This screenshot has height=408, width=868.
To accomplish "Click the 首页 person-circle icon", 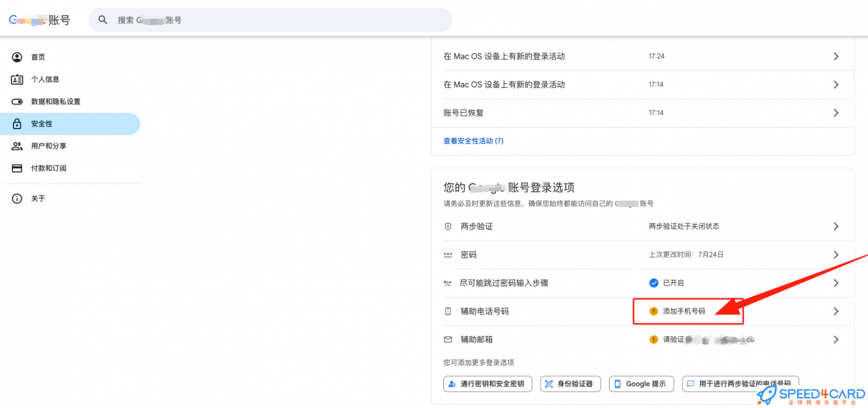I will tap(17, 57).
